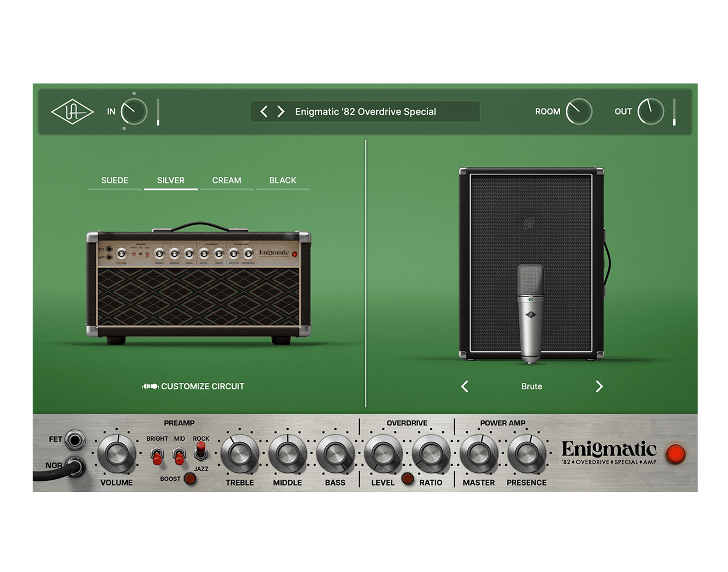Switch to next cabinet right of Brute
Viewport: 728px width, 572px height.
pos(599,386)
